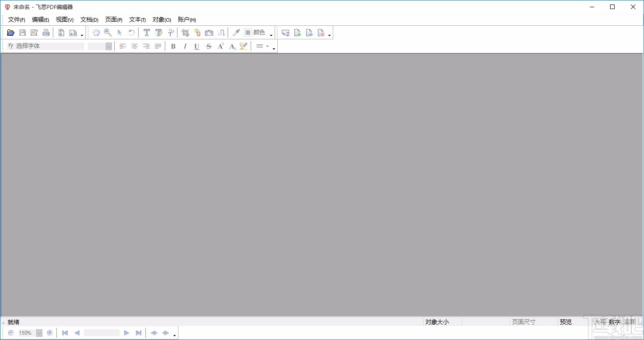Jump to the last page
Screen dimensions: 644x340
139,333
